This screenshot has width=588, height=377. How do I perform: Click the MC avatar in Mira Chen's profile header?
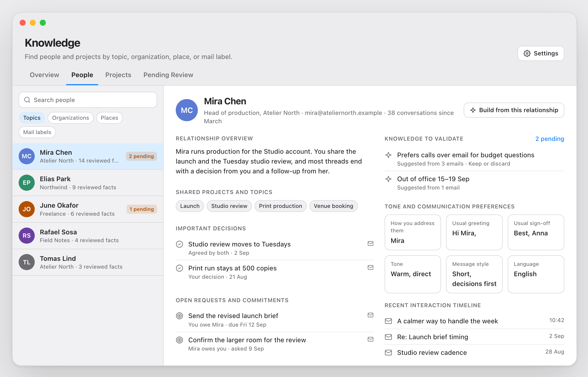187,110
